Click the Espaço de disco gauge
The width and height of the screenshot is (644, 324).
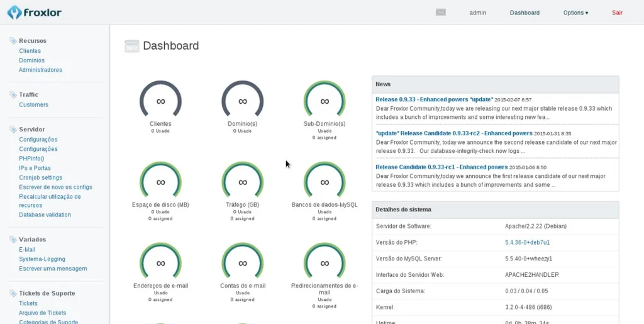tap(160, 182)
